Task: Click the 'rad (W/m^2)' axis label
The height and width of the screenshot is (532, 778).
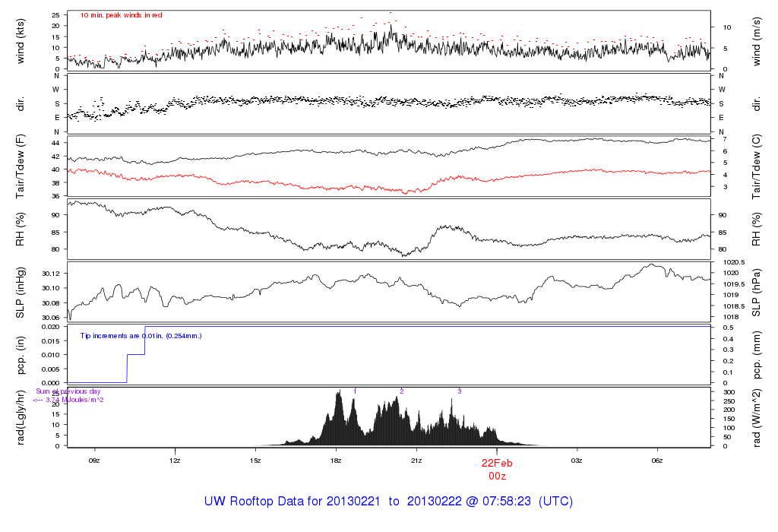Action: 756,417
